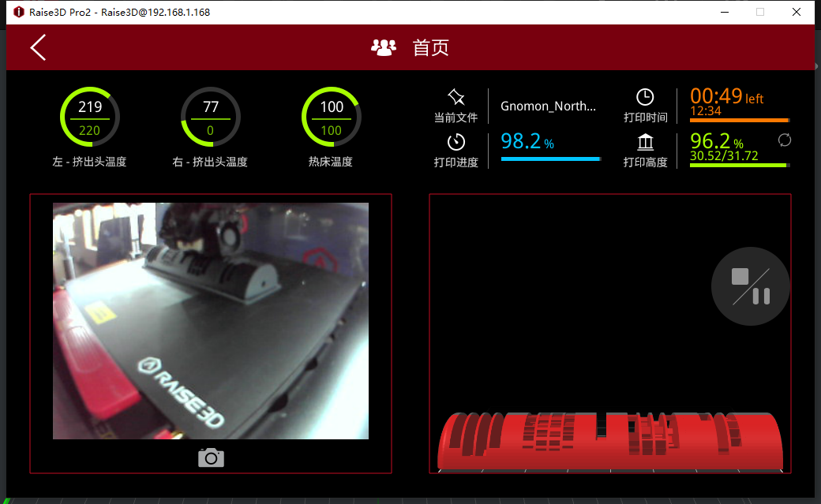821x504 pixels.
Task: Open the live camera feed image
Action: click(211, 320)
